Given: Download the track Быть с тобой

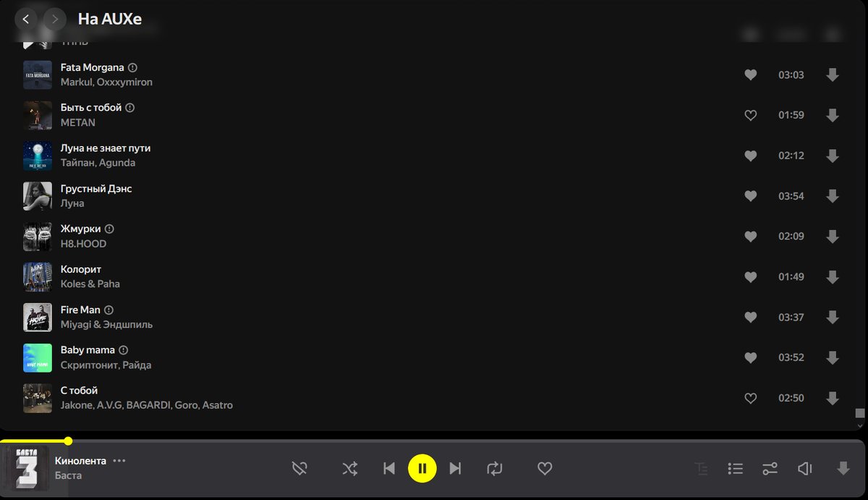Looking at the screenshot, I should [x=833, y=115].
